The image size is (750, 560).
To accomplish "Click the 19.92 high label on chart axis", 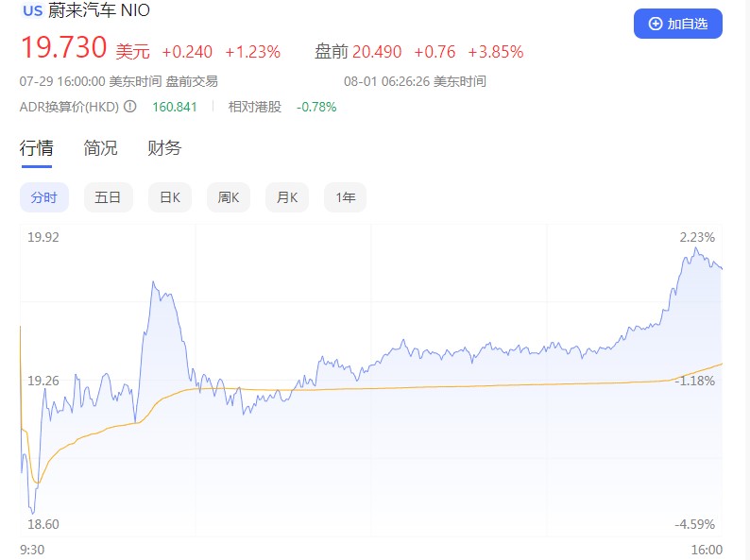I will (x=43, y=237).
